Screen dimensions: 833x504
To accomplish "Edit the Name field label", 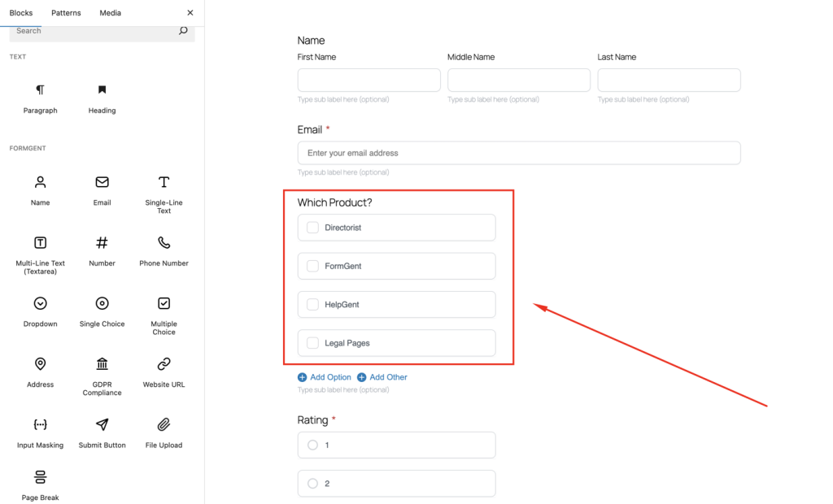I will click(x=312, y=41).
